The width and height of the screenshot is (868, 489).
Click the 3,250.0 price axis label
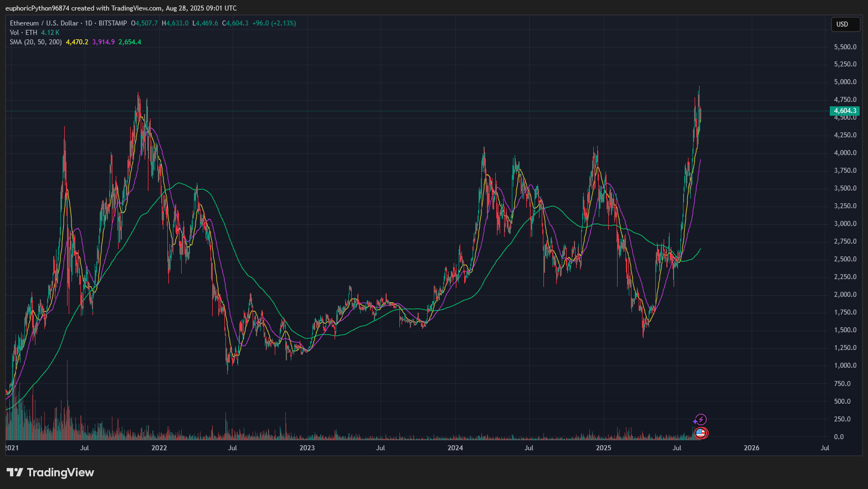845,206
